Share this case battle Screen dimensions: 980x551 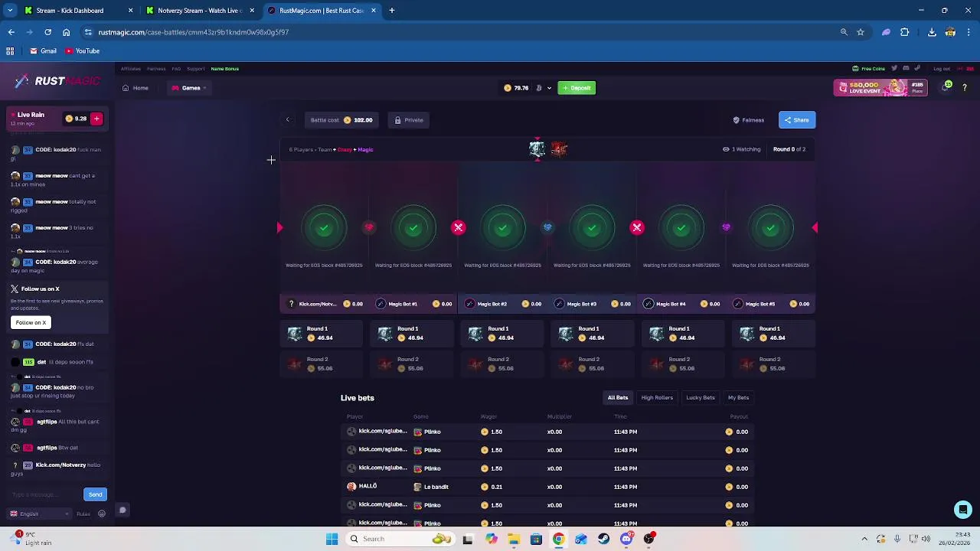click(796, 120)
